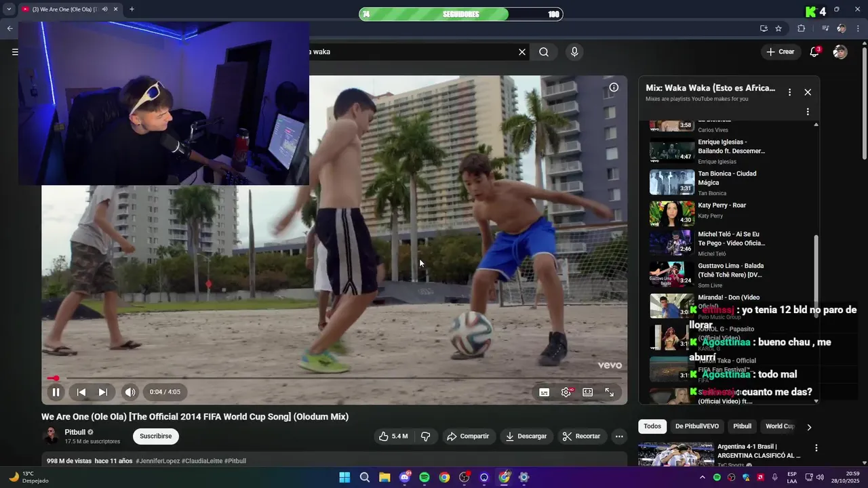Open the Mix playlist options menu
The width and height of the screenshot is (868, 488).
click(789, 92)
